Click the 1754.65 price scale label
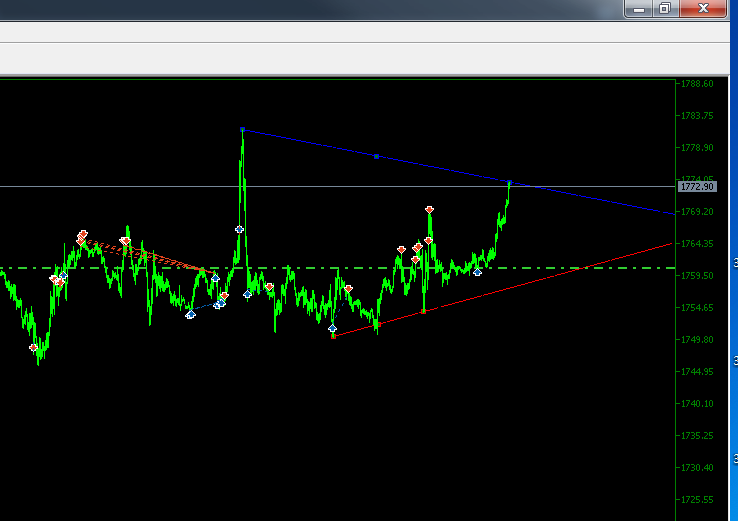Screen dimensions: 738x521 tap(697, 308)
